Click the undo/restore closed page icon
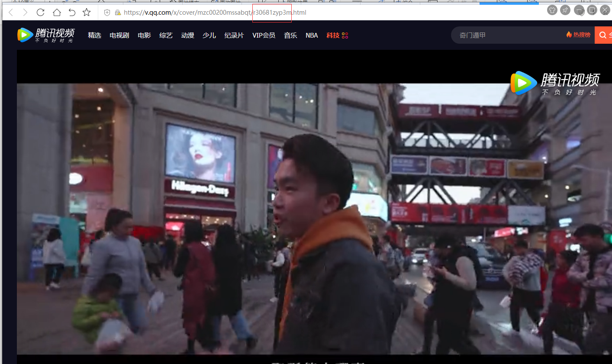This screenshot has width=612, height=364. click(72, 13)
